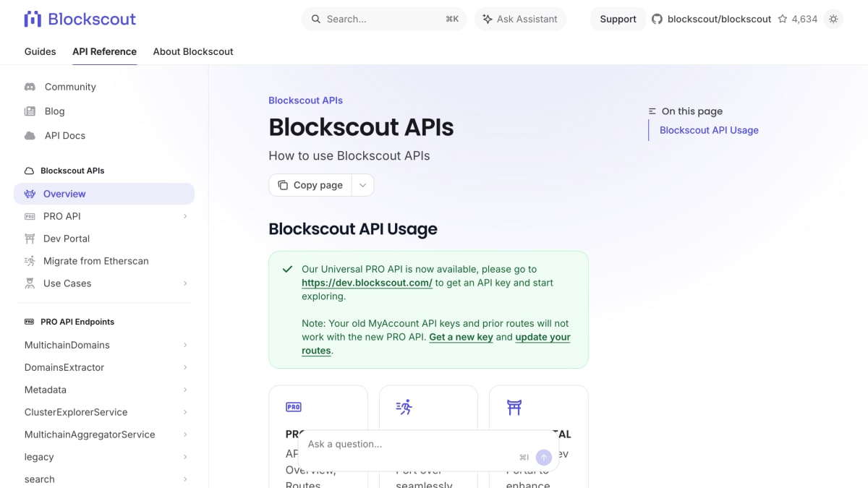Toggle the light/dark theme button
The image size is (868, 488).
click(833, 19)
